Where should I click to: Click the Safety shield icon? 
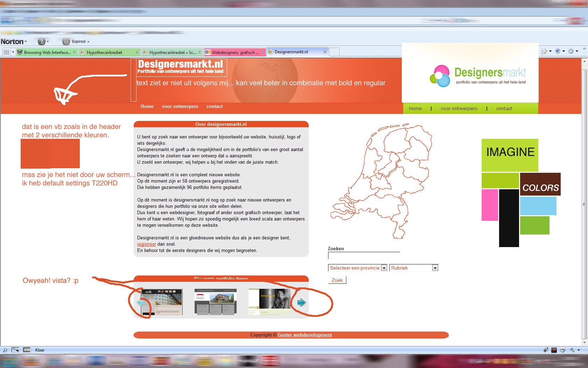click(x=558, y=51)
